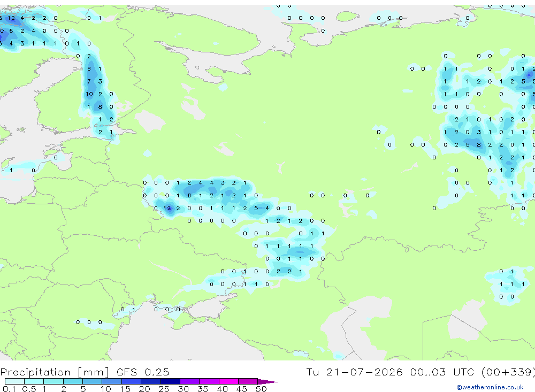Click the 35–40 mm purple legend swatch
The height and width of the screenshot is (392, 535).
tap(209, 381)
